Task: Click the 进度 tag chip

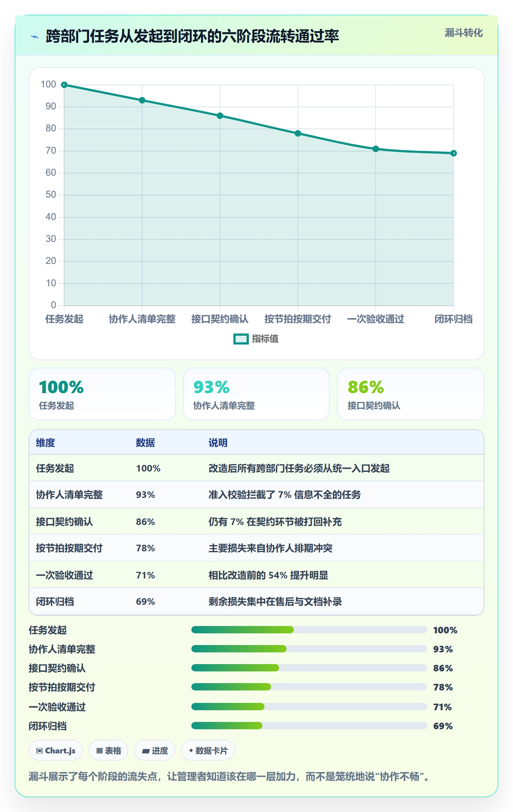Action: tap(155, 750)
